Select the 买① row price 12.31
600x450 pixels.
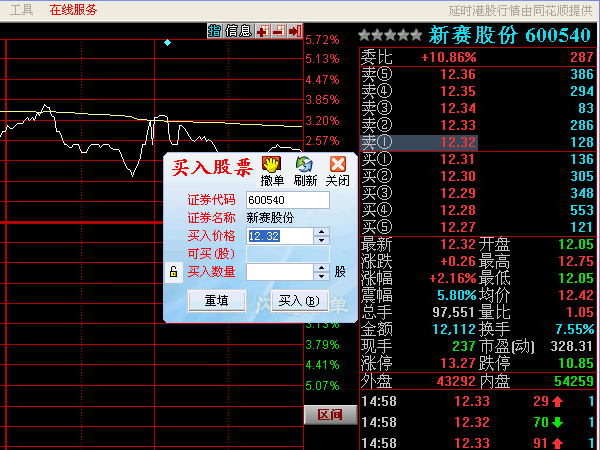point(458,159)
